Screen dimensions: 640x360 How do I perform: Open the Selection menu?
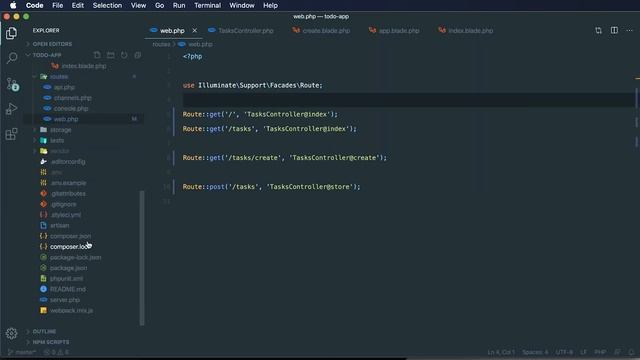[x=107, y=5]
